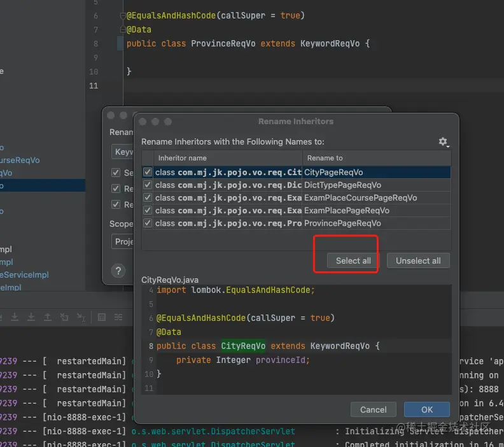The image size is (504, 447).
Task: Toggle checkbox for the ExamPlacePageReqVo row
Action: (148, 210)
